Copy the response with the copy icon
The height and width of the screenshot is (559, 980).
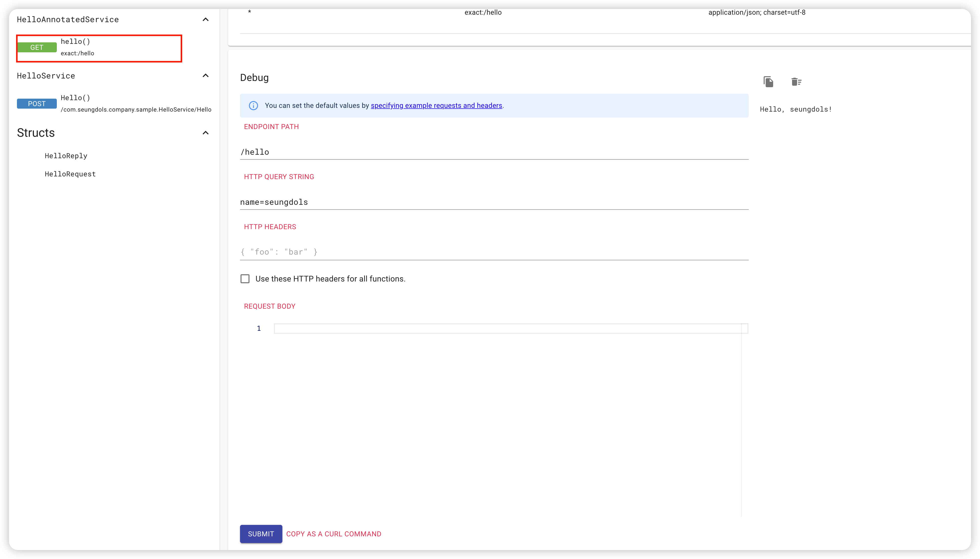tap(768, 82)
